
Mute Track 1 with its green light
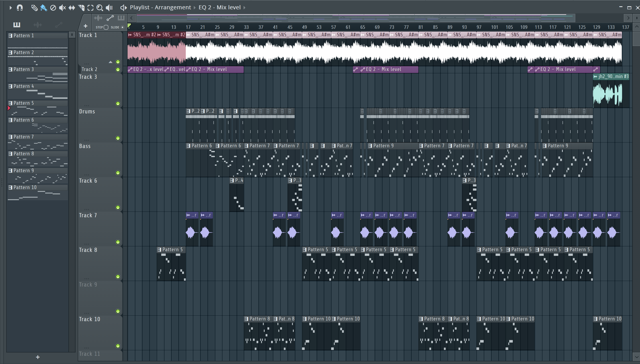[x=118, y=62]
